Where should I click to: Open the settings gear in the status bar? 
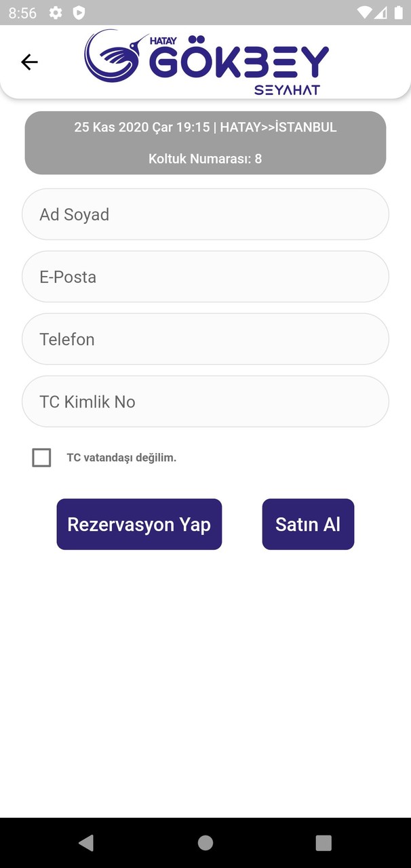point(55,12)
